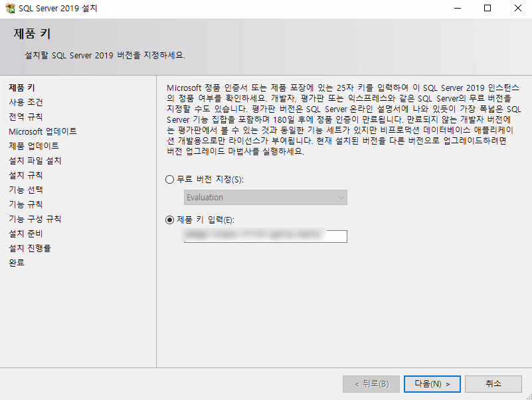532x400 pixels.
Task: Maximize the SQL Server 2019 setup window
Action: (488, 8)
